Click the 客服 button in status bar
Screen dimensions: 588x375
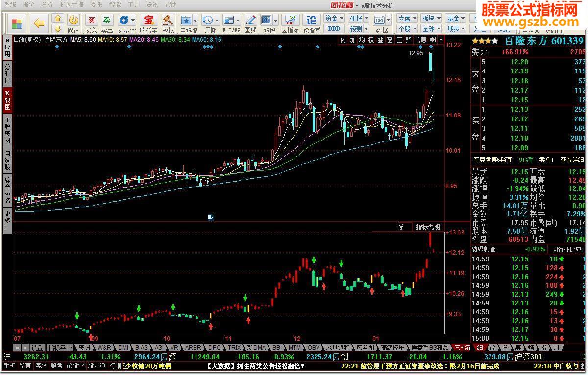(x=40, y=366)
